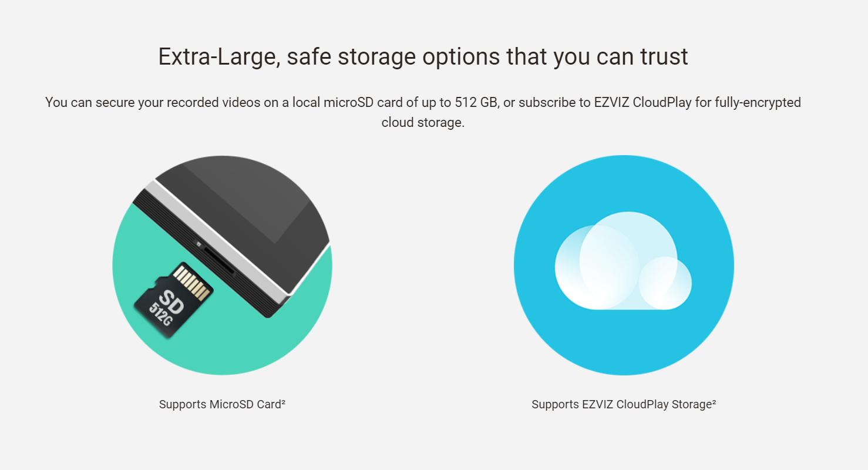Click the words cloud storage in description
868x470 pixels.
point(423,123)
